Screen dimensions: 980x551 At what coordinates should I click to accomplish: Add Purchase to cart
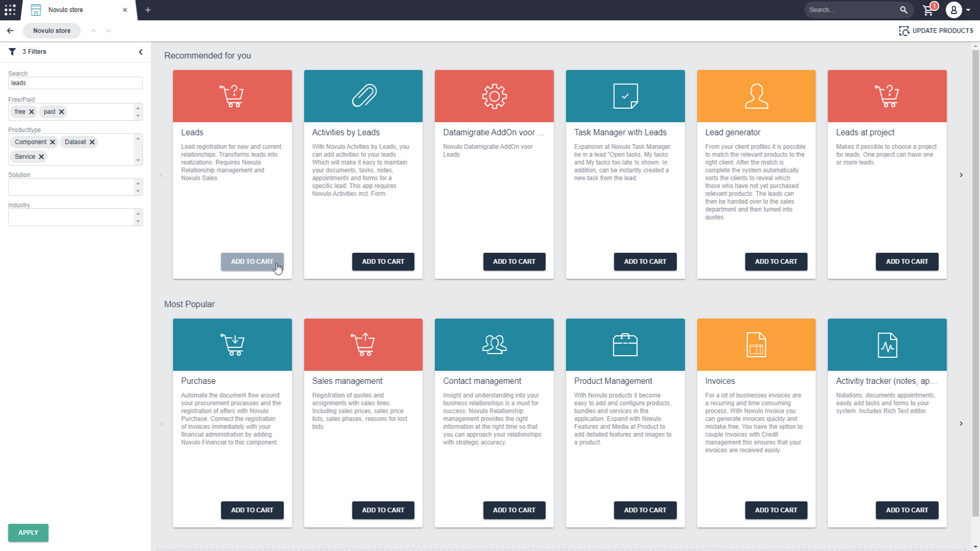pos(252,510)
